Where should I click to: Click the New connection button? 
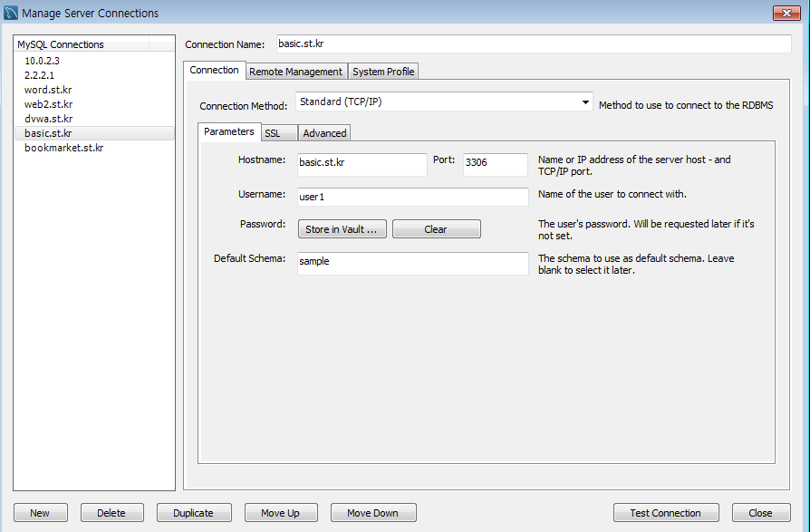pyautogui.click(x=40, y=513)
